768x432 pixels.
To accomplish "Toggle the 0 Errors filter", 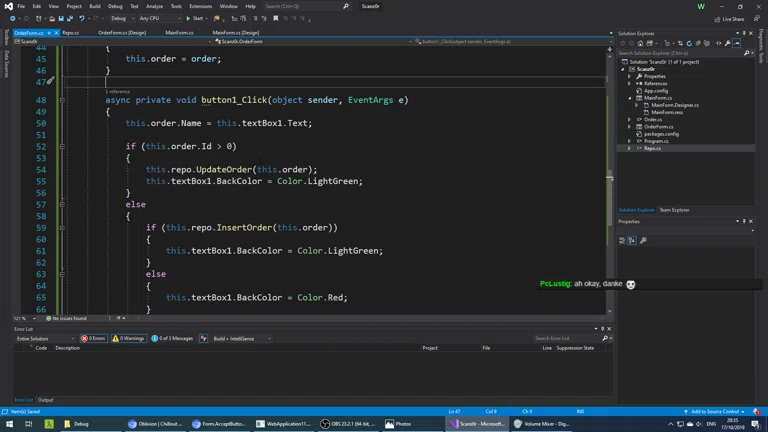I will click(x=94, y=339).
